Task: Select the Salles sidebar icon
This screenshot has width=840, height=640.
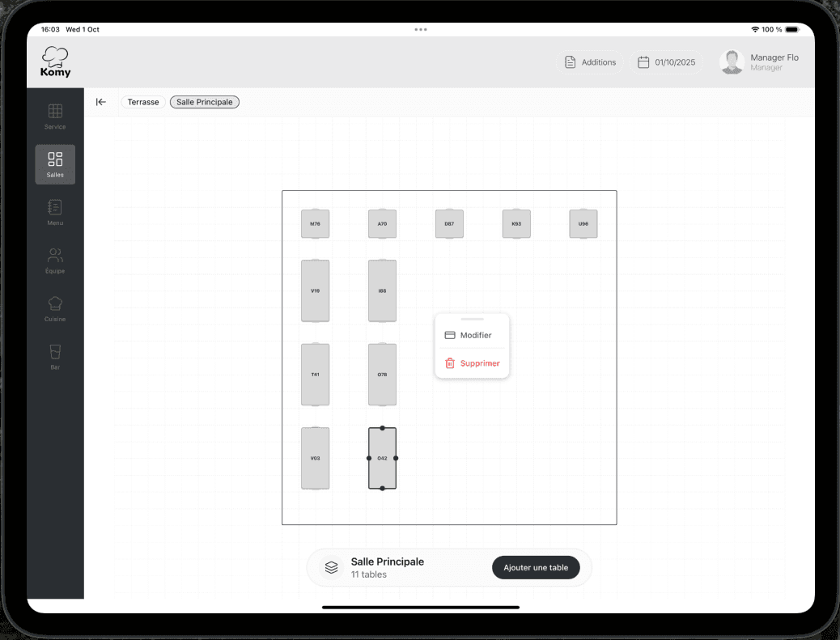Action: click(55, 164)
